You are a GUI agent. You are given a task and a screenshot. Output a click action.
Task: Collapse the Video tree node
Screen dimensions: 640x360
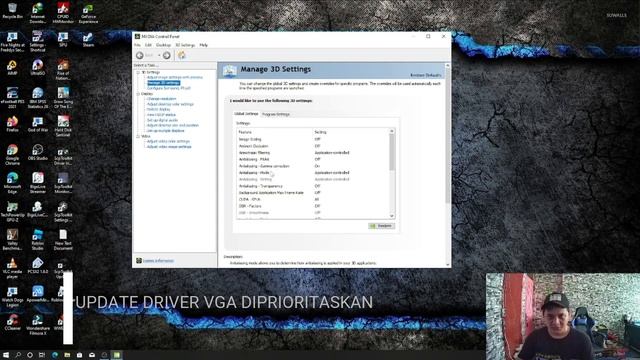click(x=138, y=136)
